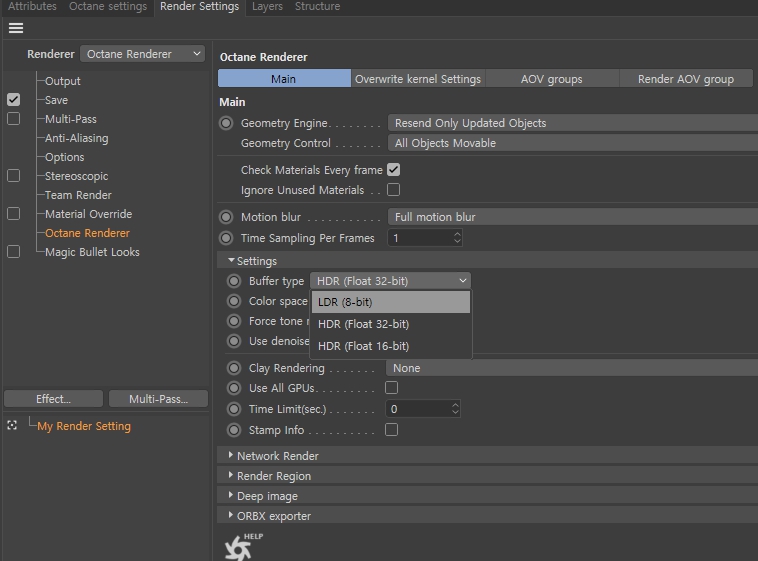This screenshot has width=758, height=561.
Task: Click the Use All GPUs animation dot
Action: tap(234, 388)
